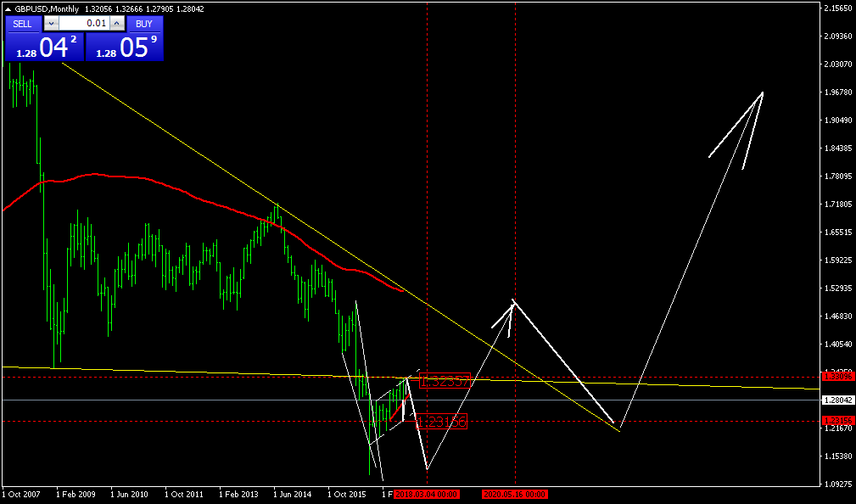
Task: Click the 2020.05.16 00:00 time marker
Action: 515,493
